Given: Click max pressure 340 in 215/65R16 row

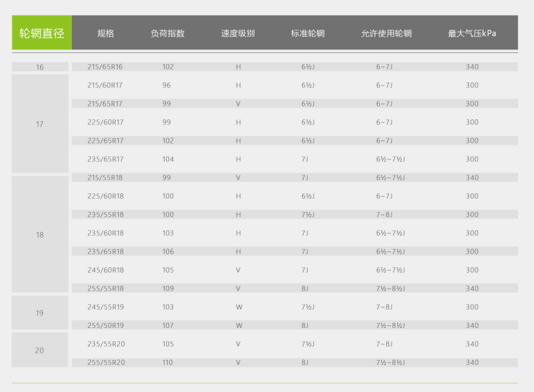Looking at the screenshot, I should point(472,66).
